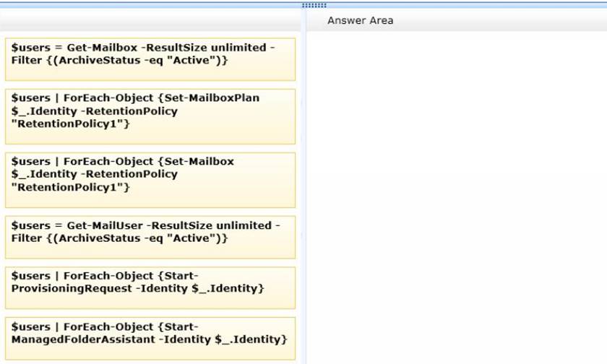
Task: Click "ManagedFolderAssistant" text in the last block
Action: [78, 339]
